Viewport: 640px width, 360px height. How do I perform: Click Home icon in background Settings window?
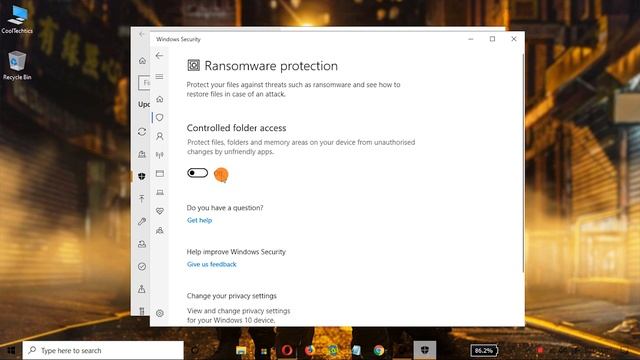click(x=142, y=61)
